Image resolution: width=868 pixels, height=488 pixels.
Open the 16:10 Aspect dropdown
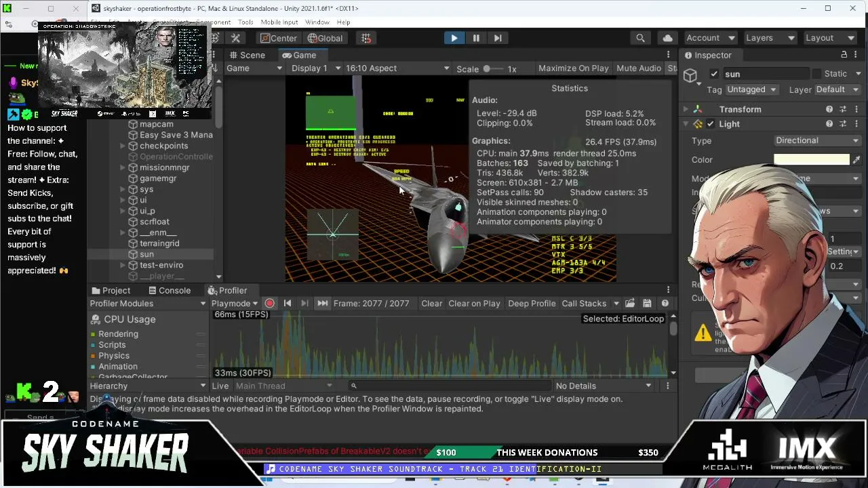click(397, 68)
